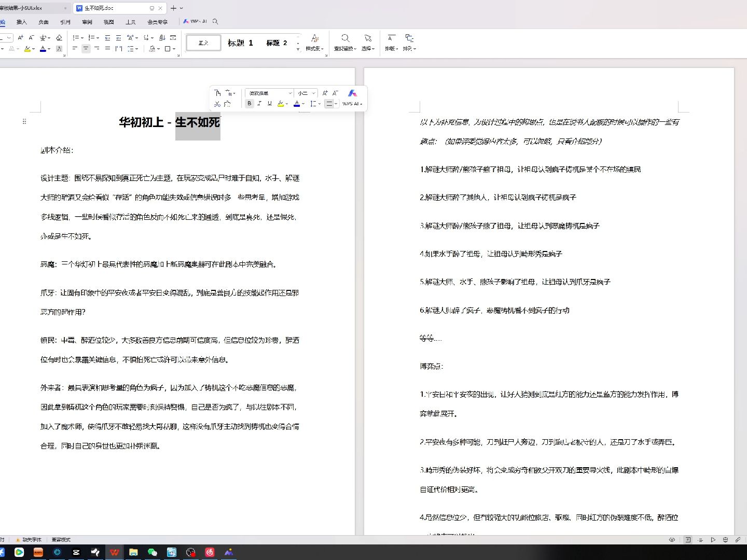The image size is (747, 560).
Task: Click the copy icon in the mini toolbar
Action: [x=217, y=93]
